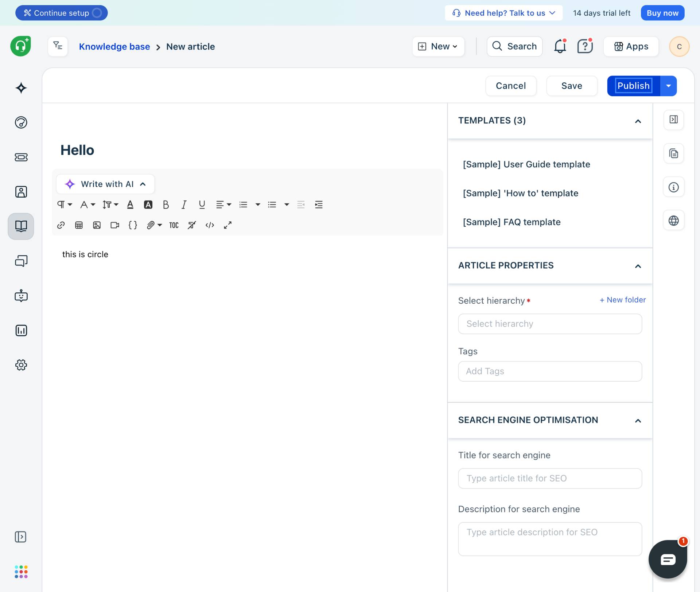This screenshot has height=592, width=700.
Task: Go back to Knowledge base breadcrumb
Action: click(x=114, y=47)
